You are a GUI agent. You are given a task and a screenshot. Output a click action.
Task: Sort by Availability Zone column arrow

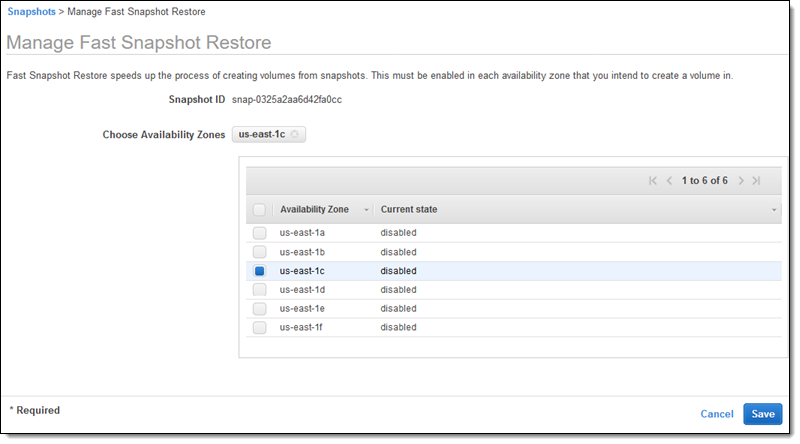366,210
